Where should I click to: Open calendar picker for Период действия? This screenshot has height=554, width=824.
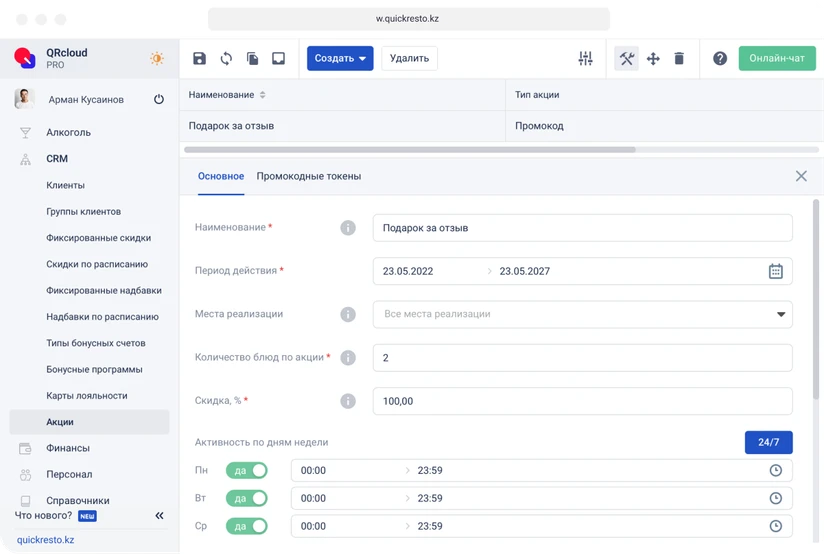(x=775, y=271)
